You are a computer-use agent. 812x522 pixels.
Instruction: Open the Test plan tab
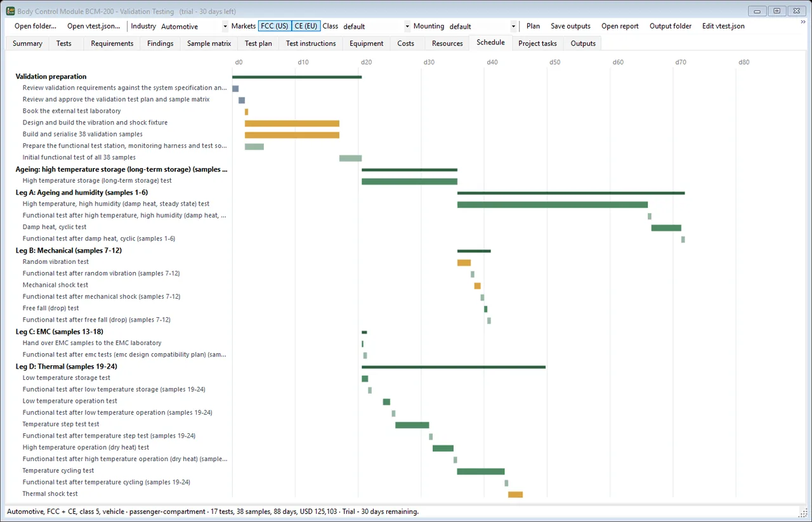pyautogui.click(x=258, y=44)
